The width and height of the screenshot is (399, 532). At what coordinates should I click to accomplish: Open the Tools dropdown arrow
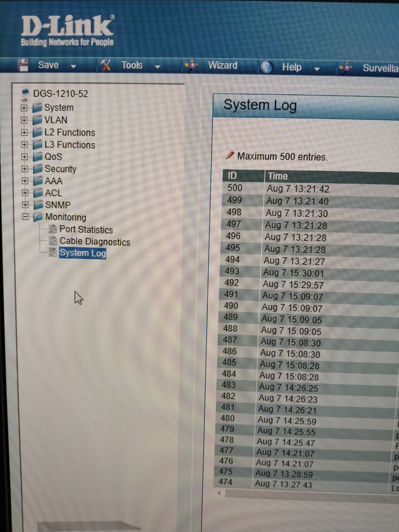pyautogui.click(x=158, y=67)
